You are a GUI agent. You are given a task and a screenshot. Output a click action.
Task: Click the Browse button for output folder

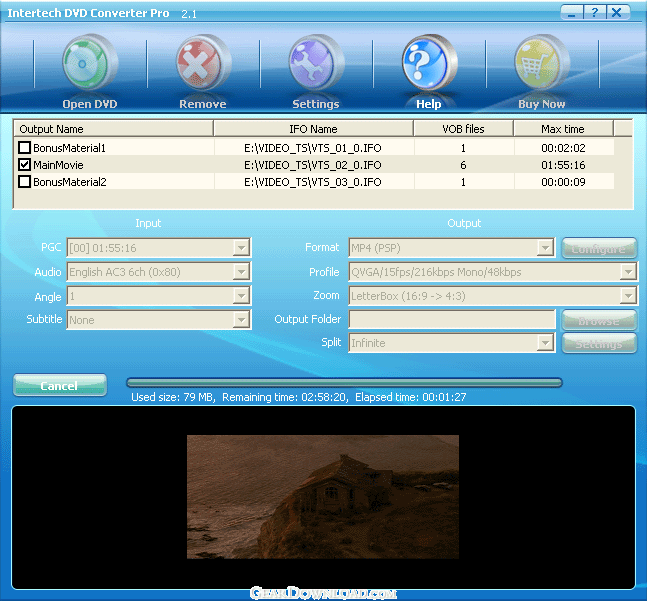[599, 320]
